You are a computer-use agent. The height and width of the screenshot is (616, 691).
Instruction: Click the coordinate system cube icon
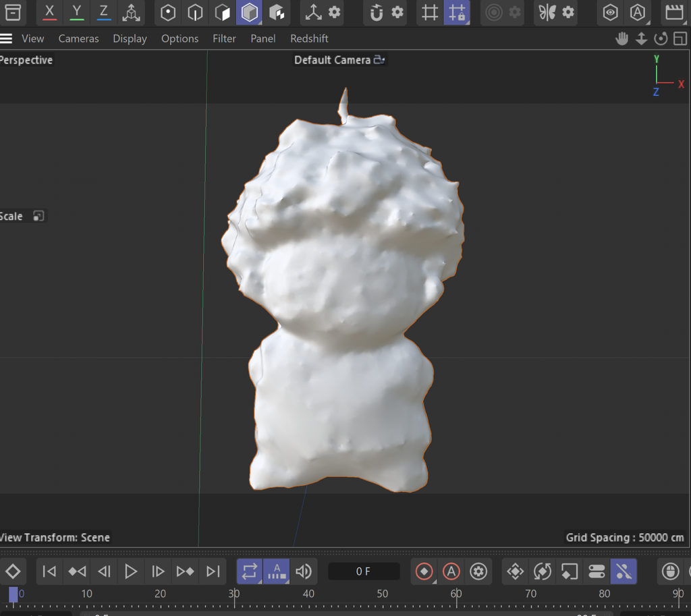pyautogui.click(x=132, y=12)
